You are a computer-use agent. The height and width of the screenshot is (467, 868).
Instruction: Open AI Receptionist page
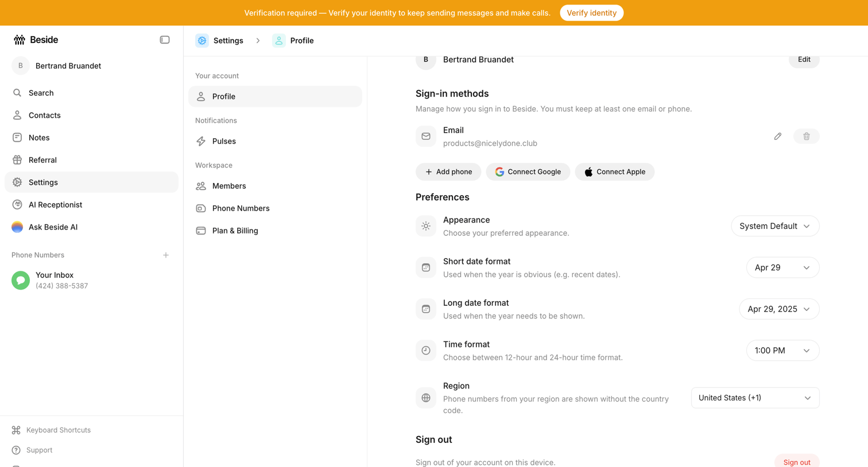pos(91,205)
